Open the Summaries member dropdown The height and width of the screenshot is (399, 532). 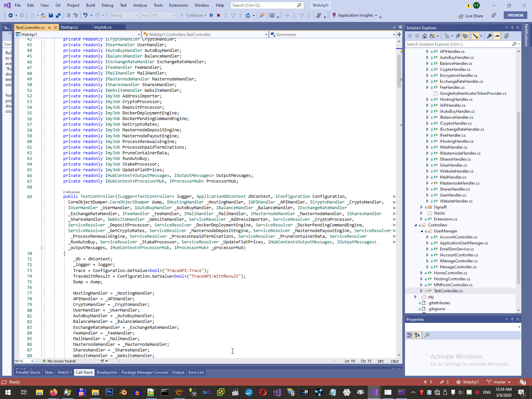tap(333, 35)
